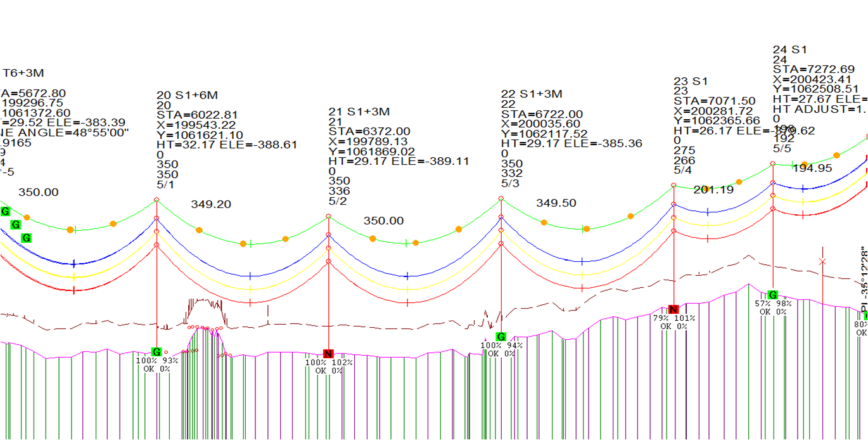
Task: Select the red N marker at structure 23 base
Action: (x=673, y=309)
